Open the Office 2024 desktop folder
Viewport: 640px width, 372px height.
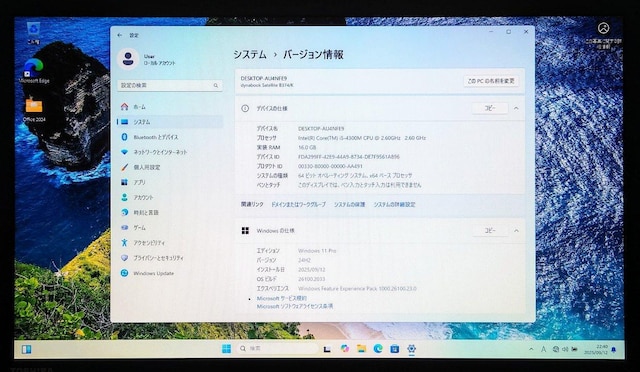click(x=34, y=109)
